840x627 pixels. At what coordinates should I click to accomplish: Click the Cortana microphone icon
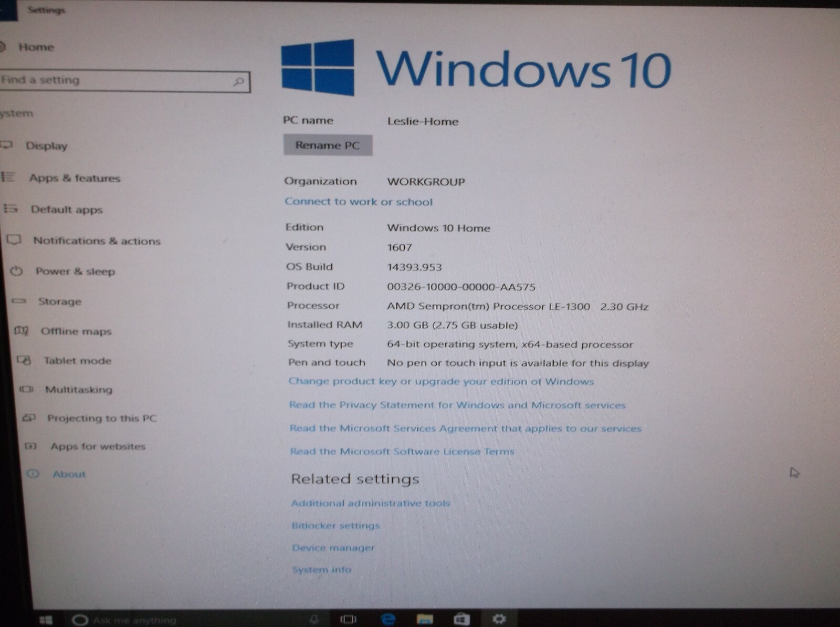[314, 620]
